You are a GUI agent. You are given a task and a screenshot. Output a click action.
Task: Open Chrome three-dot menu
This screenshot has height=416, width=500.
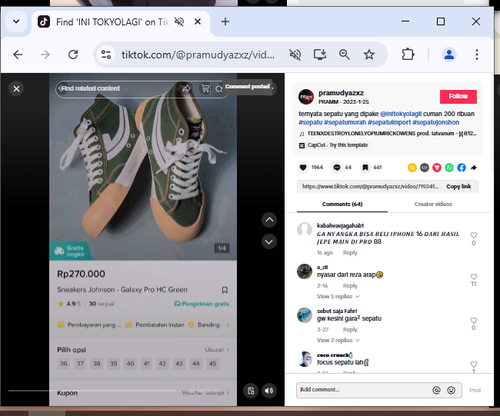click(x=477, y=54)
